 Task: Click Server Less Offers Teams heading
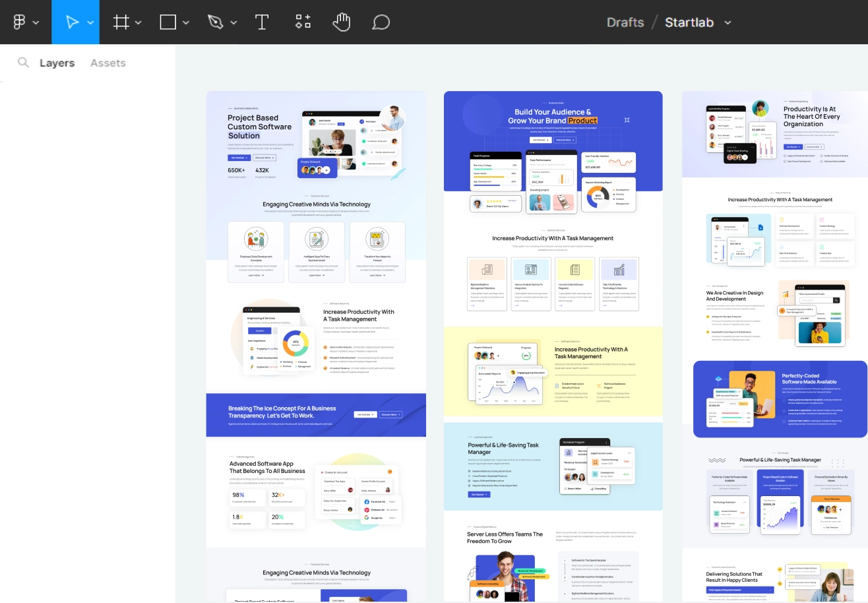click(x=505, y=538)
